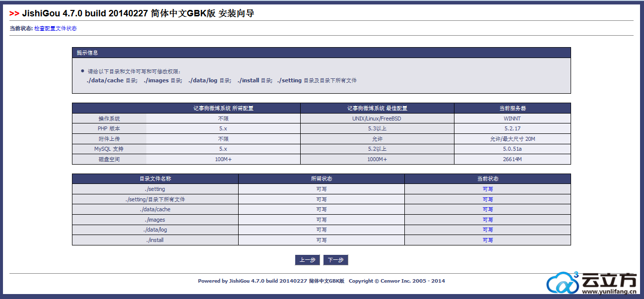Image resolution: width=644 pixels, height=299 pixels.
Task: Select the 操作系统 row label
Action: click(109, 119)
